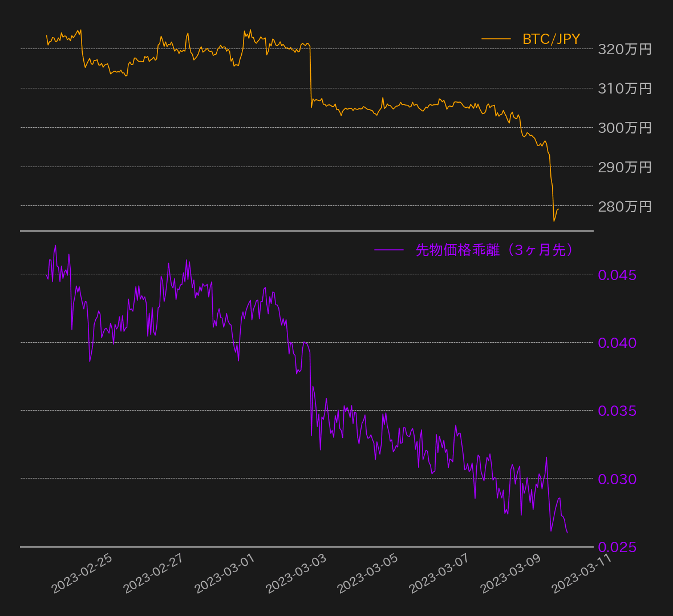The height and width of the screenshot is (616, 673).
Task: Select the 0.040 axis tick label
Action: tap(617, 343)
